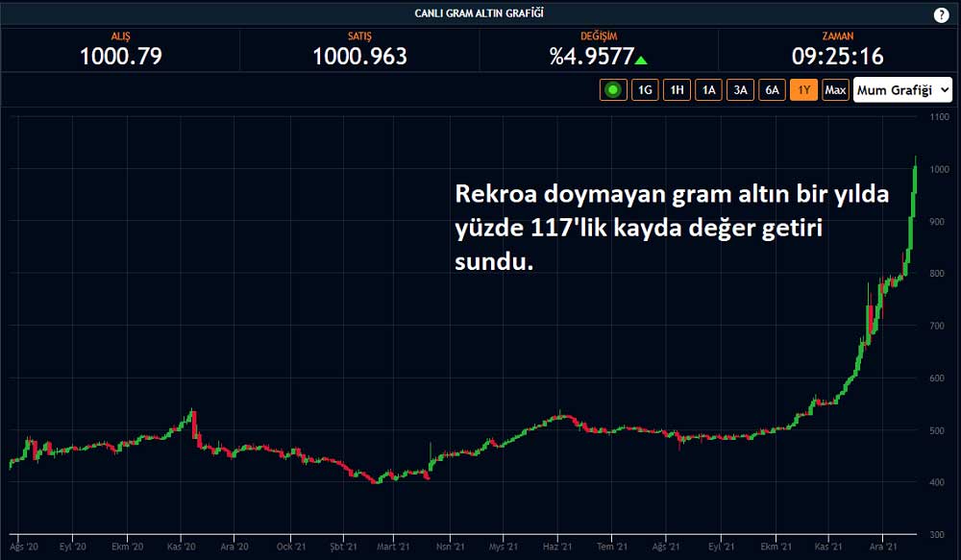Choose the 1A one-month range
The image size is (961, 560).
pyautogui.click(x=708, y=90)
